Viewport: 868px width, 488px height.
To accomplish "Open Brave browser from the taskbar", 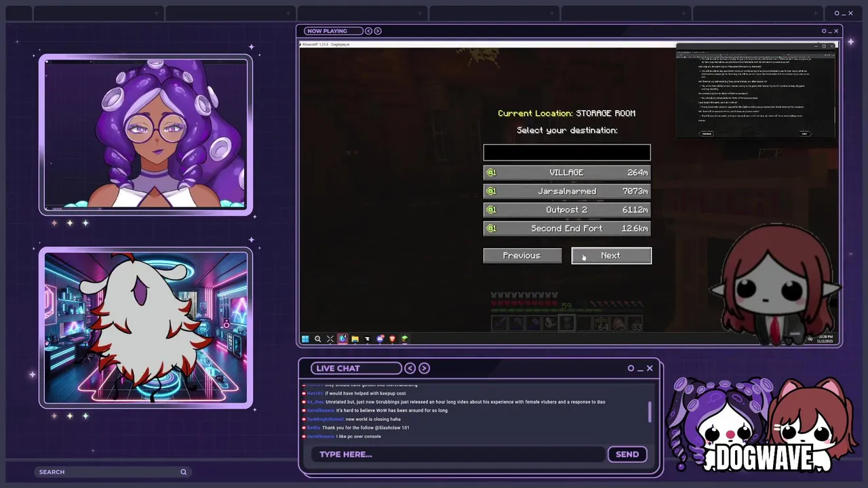I will [x=392, y=339].
